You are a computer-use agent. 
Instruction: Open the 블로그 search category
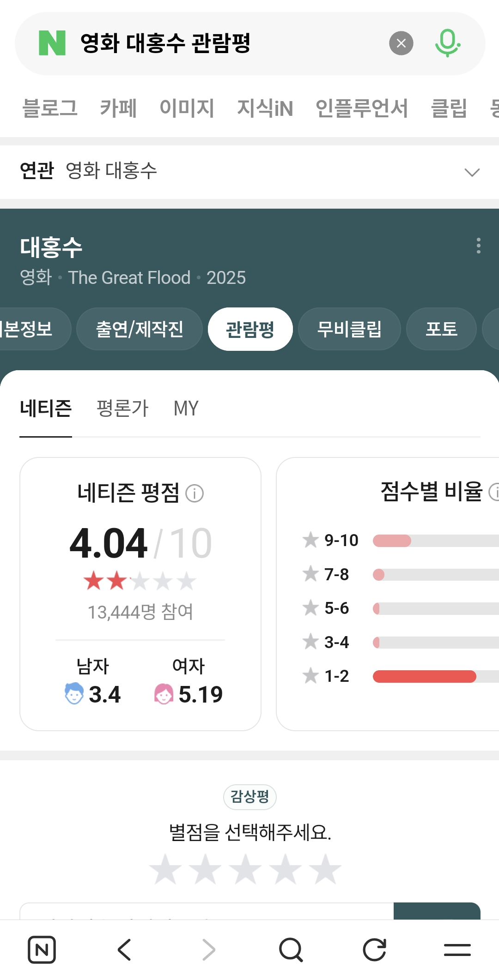50,108
